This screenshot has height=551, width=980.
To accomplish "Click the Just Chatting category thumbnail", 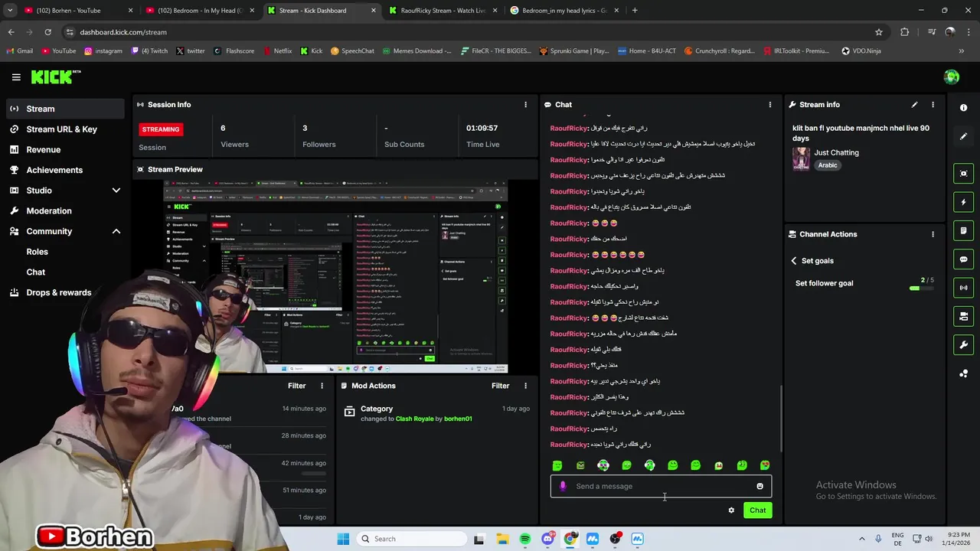I will (801, 158).
